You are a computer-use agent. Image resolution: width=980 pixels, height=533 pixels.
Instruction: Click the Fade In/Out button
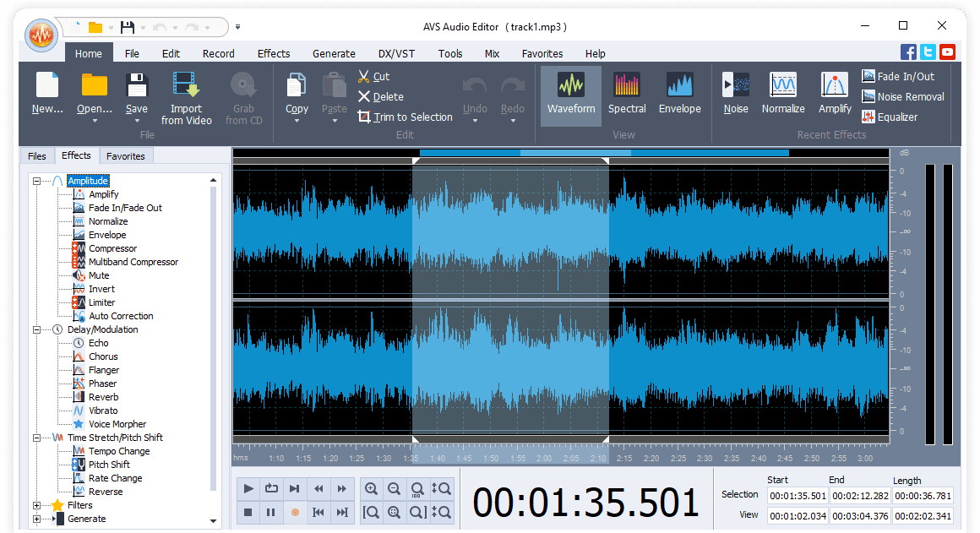896,76
